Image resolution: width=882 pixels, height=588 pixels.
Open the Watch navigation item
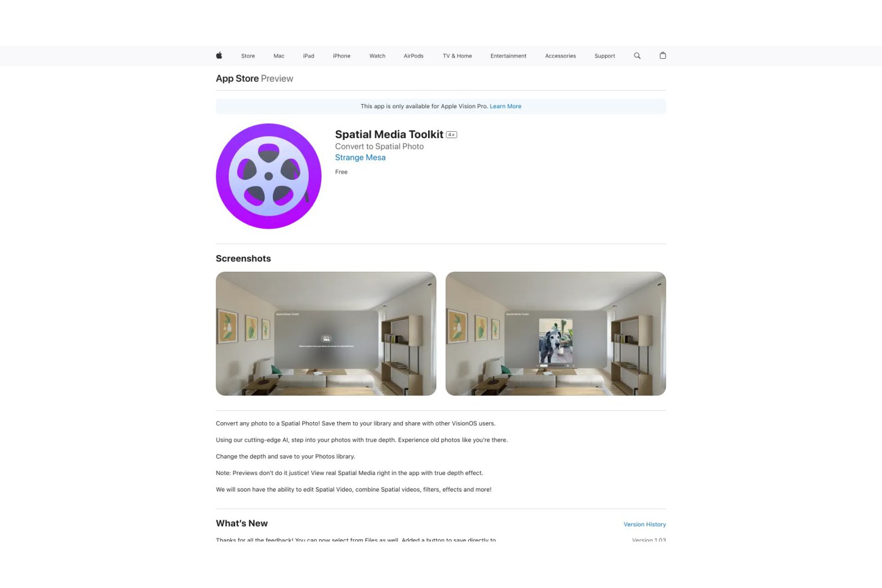377,56
